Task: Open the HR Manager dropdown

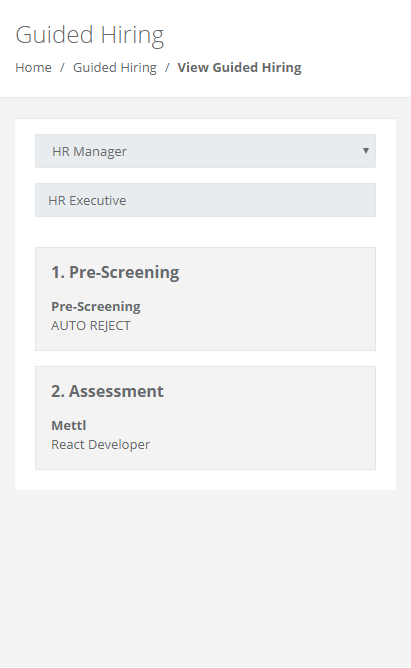Action: click(x=205, y=151)
